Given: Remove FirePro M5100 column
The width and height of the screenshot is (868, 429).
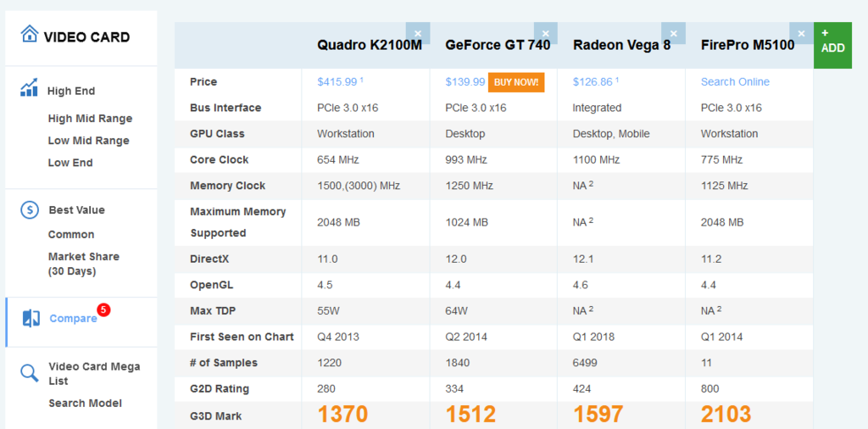Looking at the screenshot, I should click(802, 33).
